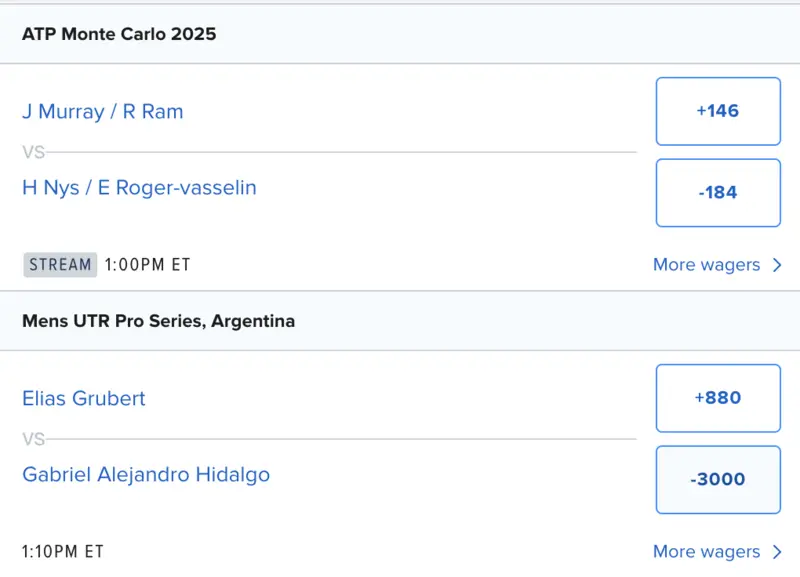The image size is (800, 577).
Task: Pick the -3000 odds on Gabriel Alejandro Hidalgo
Action: pyautogui.click(x=718, y=479)
